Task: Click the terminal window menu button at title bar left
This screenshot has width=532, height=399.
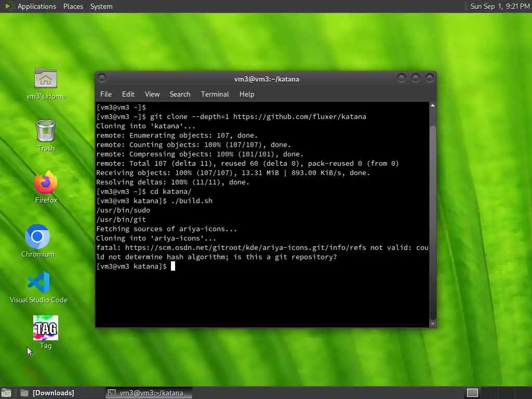Action: tap(101, 78)
